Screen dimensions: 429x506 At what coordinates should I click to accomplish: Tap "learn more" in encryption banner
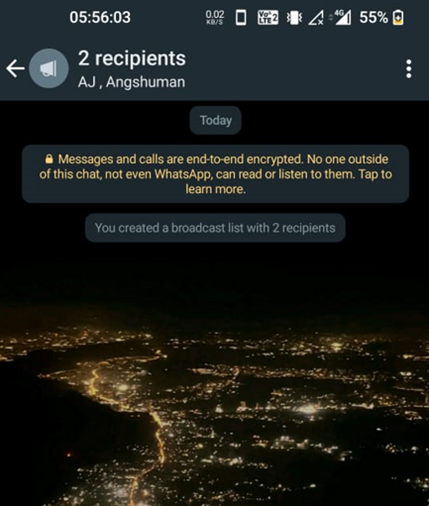coord(216,189)
